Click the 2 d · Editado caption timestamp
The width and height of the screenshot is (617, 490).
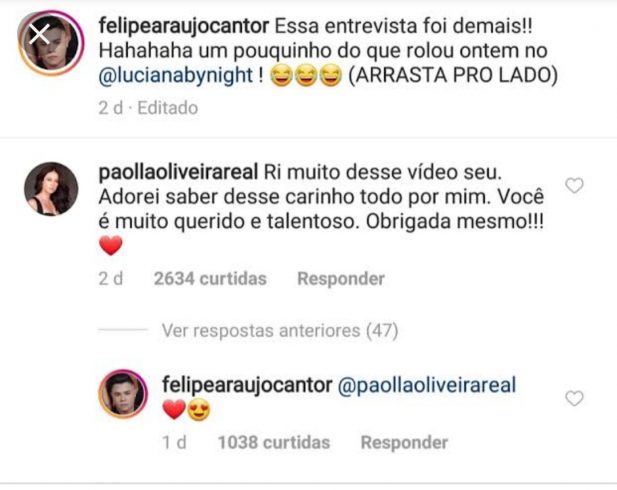coord(148,108)
